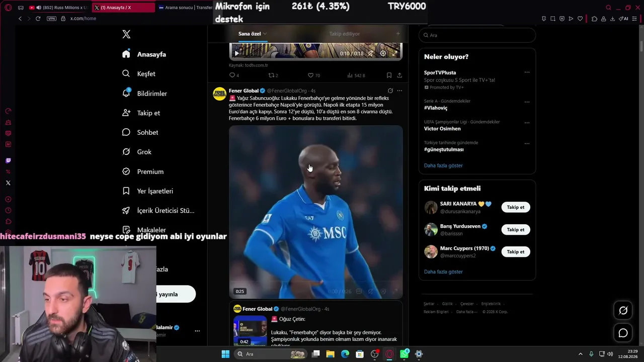Share the top post
Image resolution: width=644 pixels, height=362 pixels.
[x=399, y=75]
